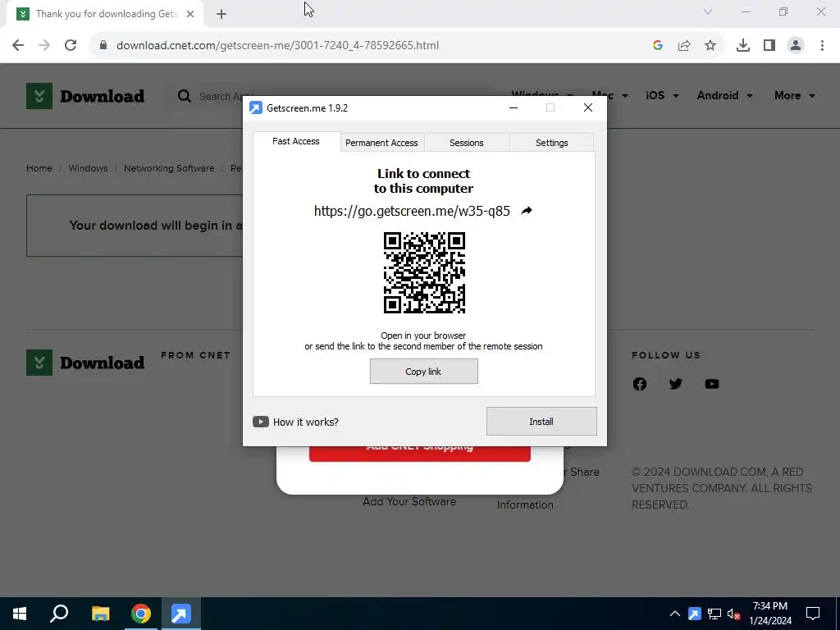Click the Home breadcrumb link

[x=39, y=168]
